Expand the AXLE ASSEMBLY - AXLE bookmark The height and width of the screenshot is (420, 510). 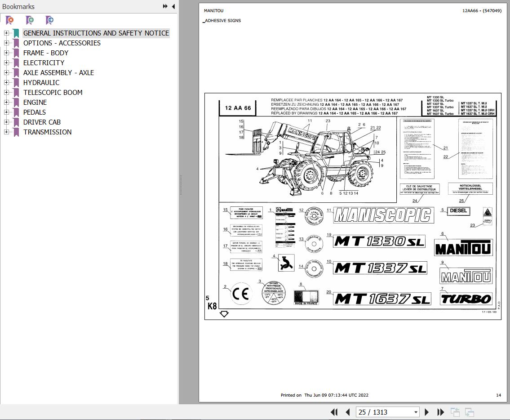[x=6, y=72]
